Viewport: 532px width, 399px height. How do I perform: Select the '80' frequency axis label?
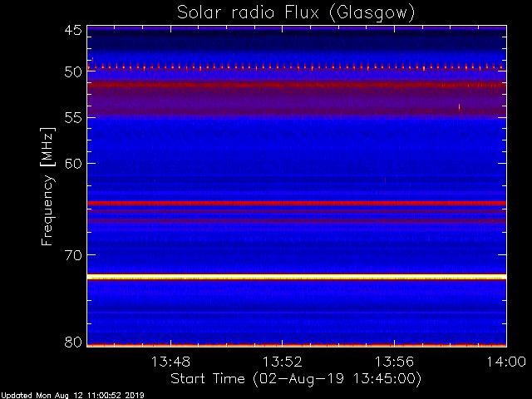(x=73, y=342)
